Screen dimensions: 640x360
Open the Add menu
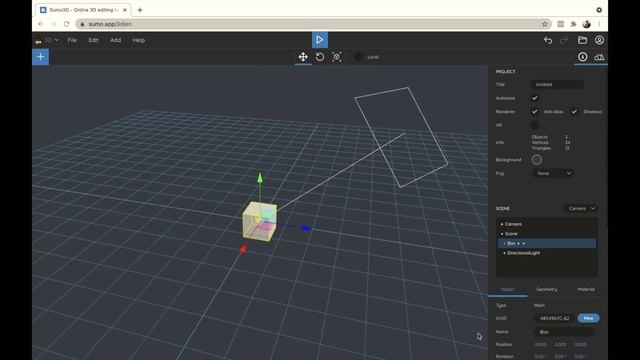point(116,40)
